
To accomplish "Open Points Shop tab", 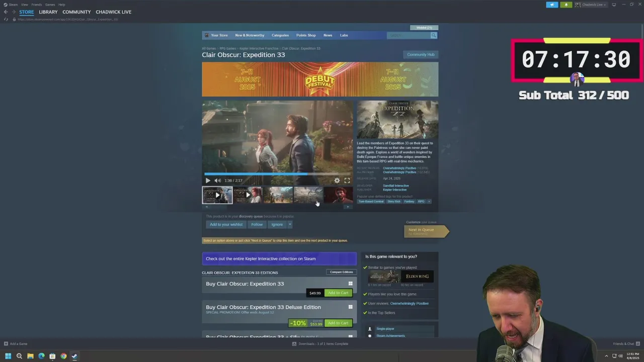I will point(306,35).
